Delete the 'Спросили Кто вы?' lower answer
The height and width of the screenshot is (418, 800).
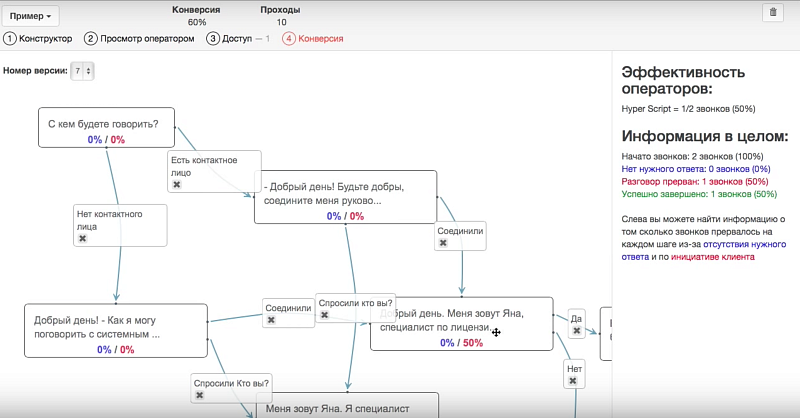point(200,396)
